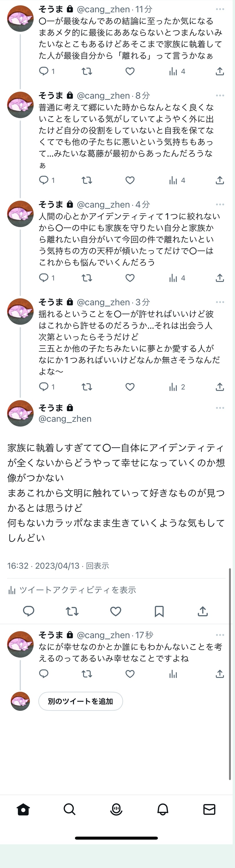This screenshot has height=868, width=235.
Task: Open Direct Messages envelope icon
Action: (209, 809)
